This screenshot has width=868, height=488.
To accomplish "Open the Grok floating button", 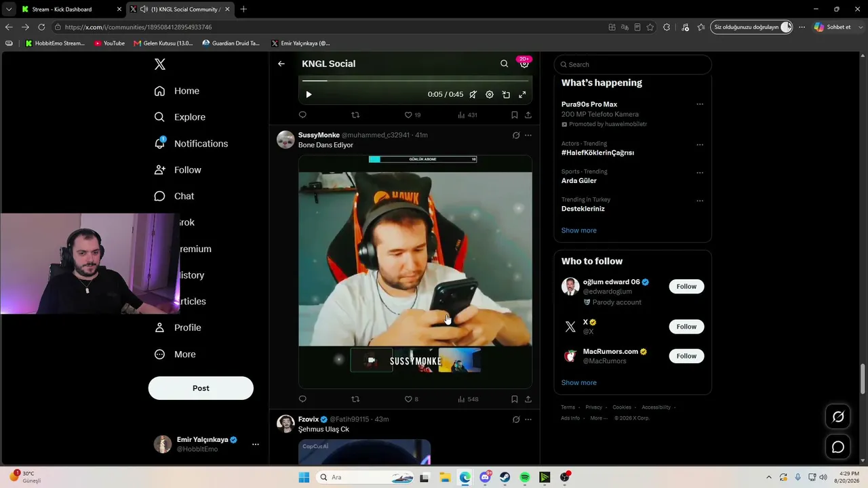I will point(838,417).
